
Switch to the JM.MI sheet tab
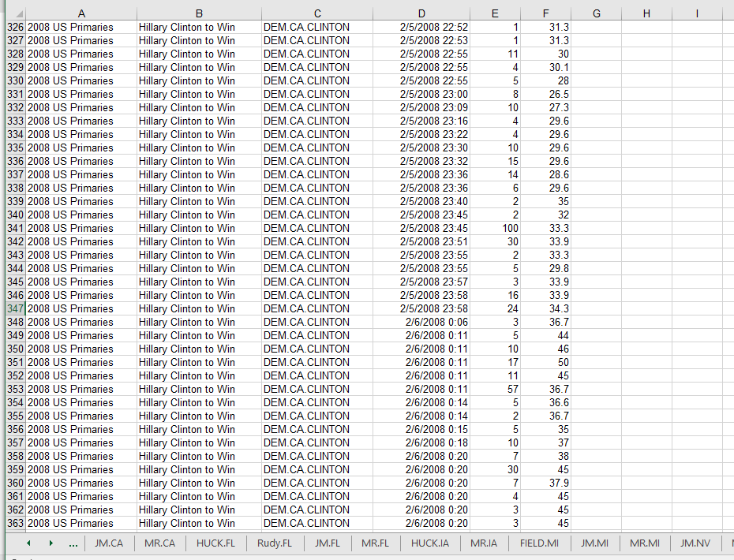pos(594,543)
